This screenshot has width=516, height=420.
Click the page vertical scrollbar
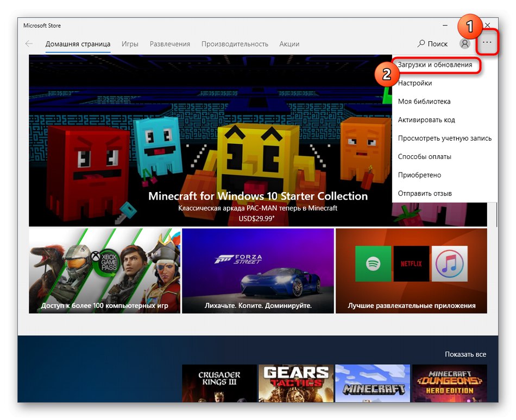coord(496,214)
